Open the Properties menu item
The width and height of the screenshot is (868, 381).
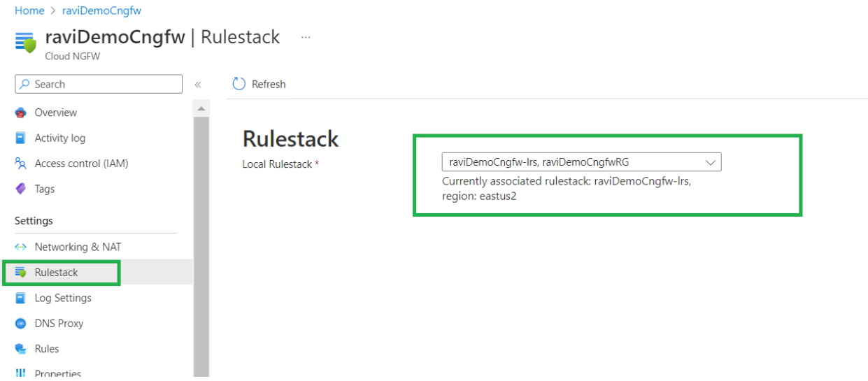coord(57,374)
